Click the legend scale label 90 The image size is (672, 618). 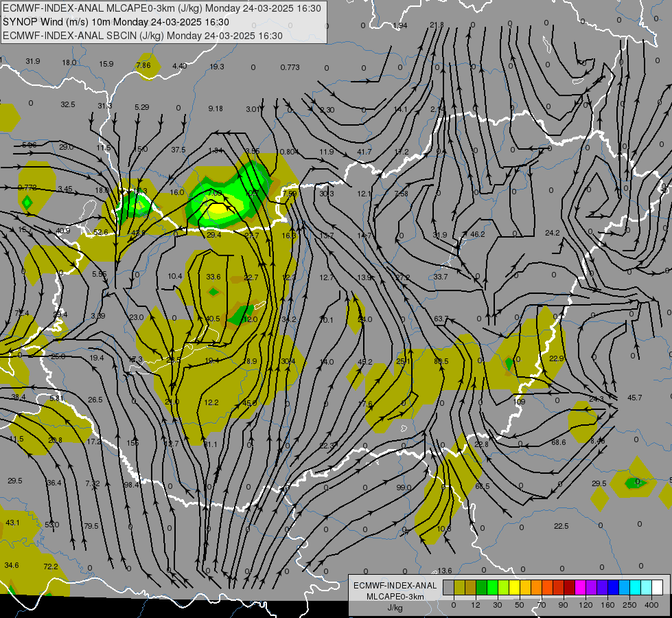click(563, 605)
